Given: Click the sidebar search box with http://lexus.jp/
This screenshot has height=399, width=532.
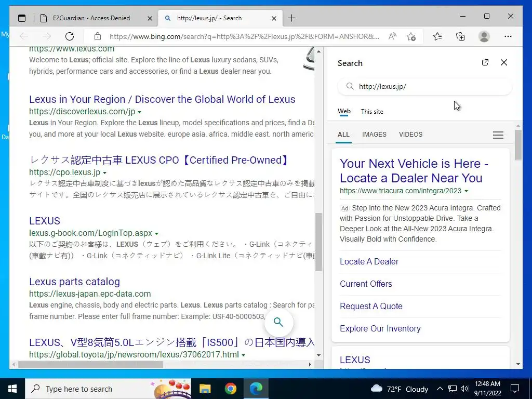Looking at the screenshot, I should (x=424, y=87).
